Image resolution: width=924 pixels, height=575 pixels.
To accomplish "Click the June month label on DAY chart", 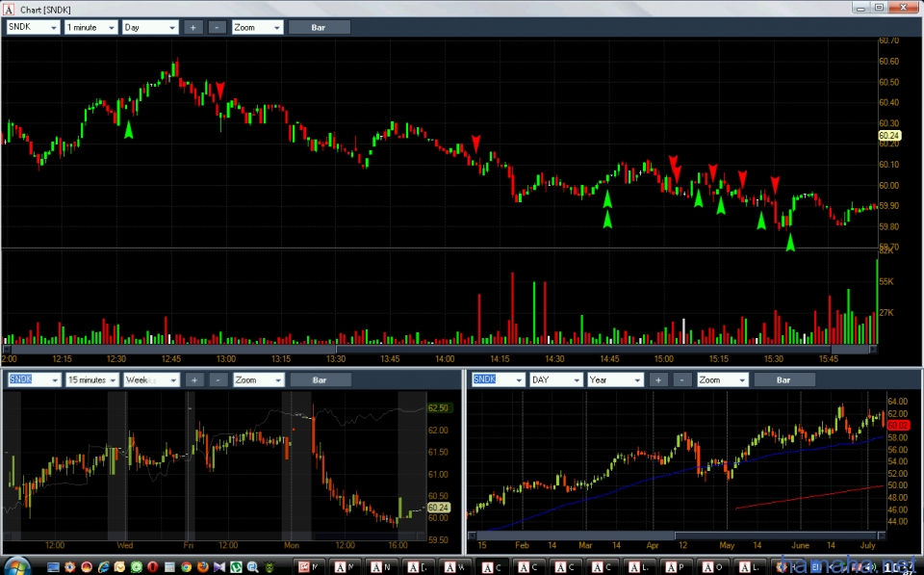I will [x=800, y=545].
